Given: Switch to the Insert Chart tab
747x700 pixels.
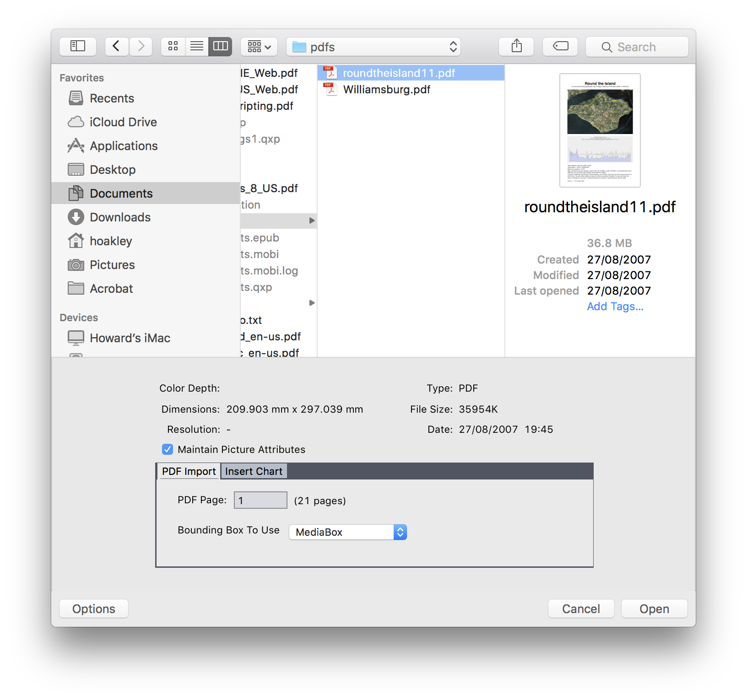Looking at the screenshot, I should (254, 471).
